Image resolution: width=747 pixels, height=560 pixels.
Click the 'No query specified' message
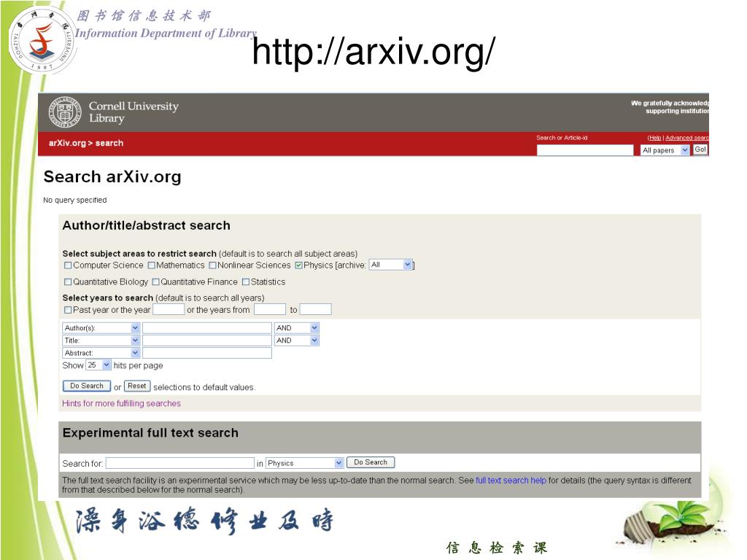click(x=75, y=200)
